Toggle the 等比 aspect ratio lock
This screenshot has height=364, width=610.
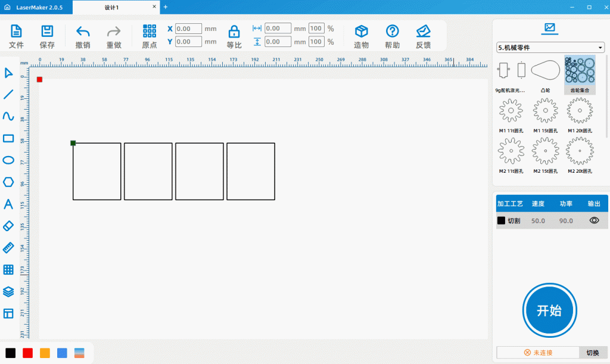(x=234, y=36)
